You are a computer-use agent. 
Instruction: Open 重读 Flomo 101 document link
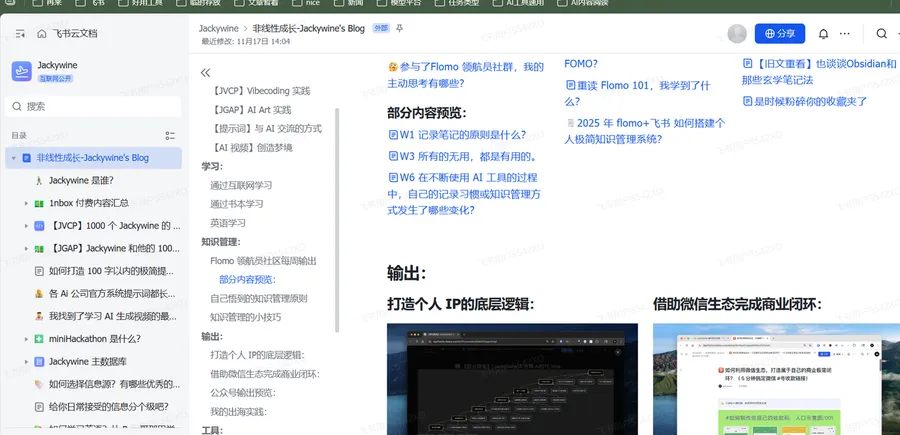[638, 94]
